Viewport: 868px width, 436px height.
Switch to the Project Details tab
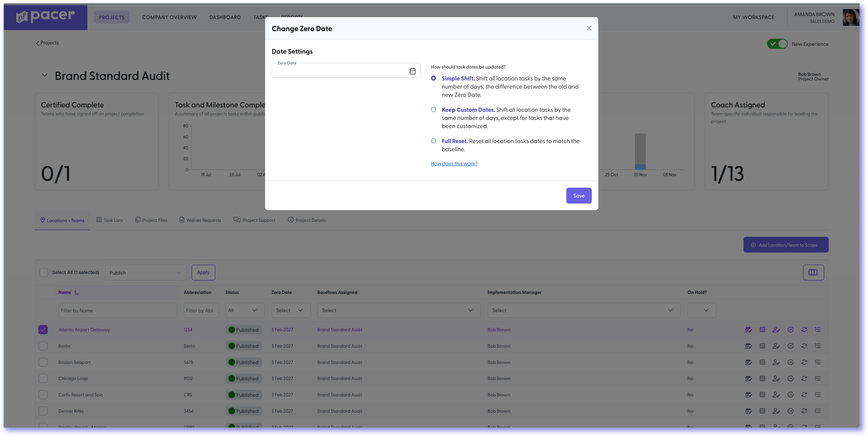[307, 220]
